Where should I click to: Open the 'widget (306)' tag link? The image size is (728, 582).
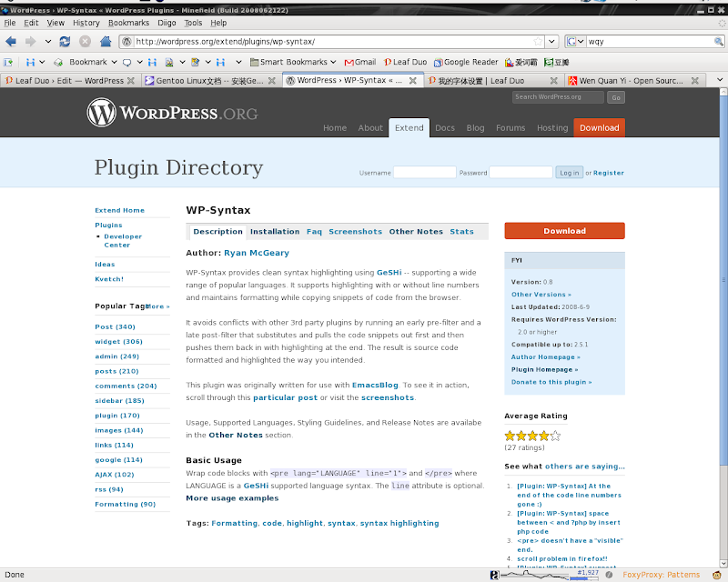click(x=119, y=342)
